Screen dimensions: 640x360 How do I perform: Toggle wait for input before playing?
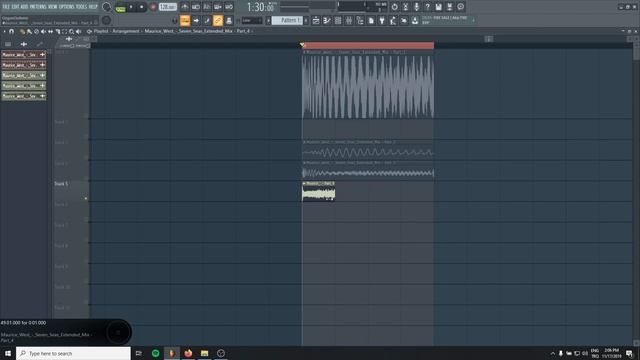(196, 7)
